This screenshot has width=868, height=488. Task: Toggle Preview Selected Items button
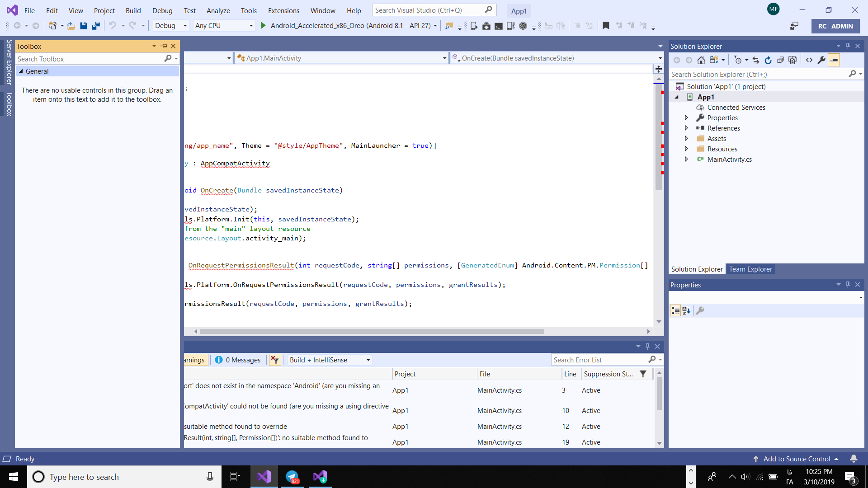click(834, 60)
